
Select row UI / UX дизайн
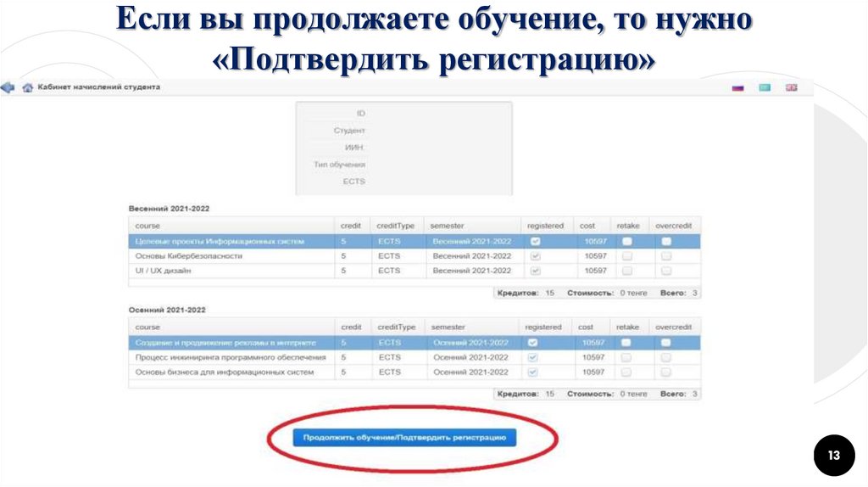[415, 271]
